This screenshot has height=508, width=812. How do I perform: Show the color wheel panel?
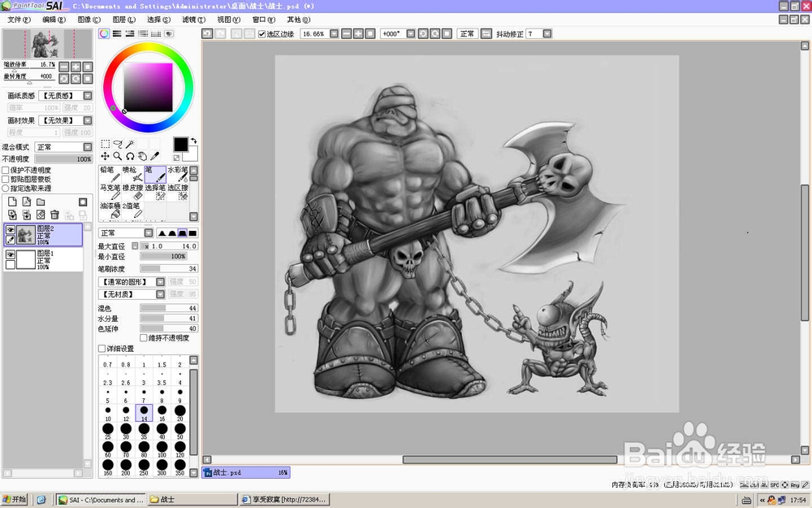point(104,33)
